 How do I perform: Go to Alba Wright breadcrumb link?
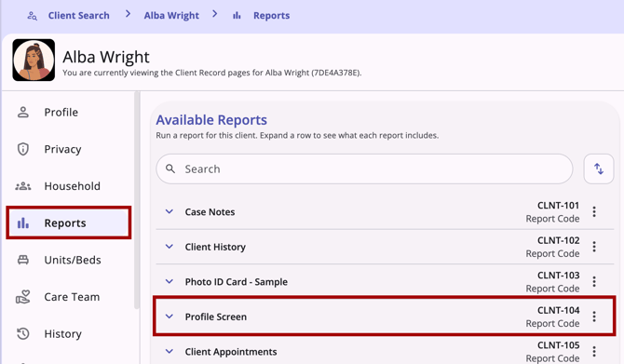[171, 16]
